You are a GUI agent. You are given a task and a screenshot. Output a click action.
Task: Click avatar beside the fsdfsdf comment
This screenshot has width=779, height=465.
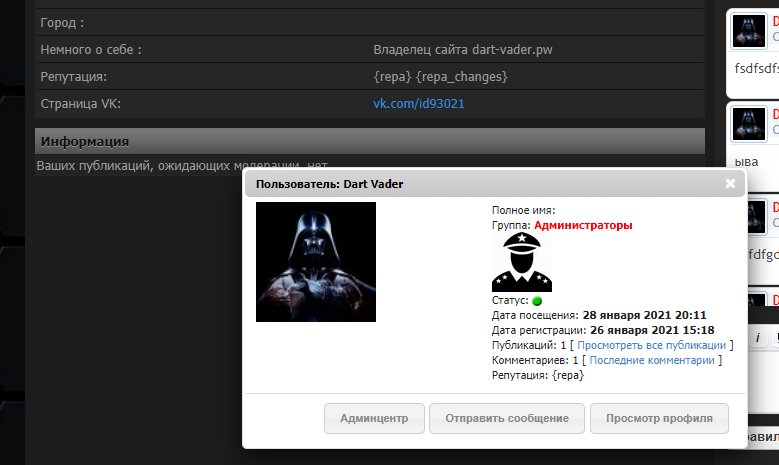[x=749, y=31]
